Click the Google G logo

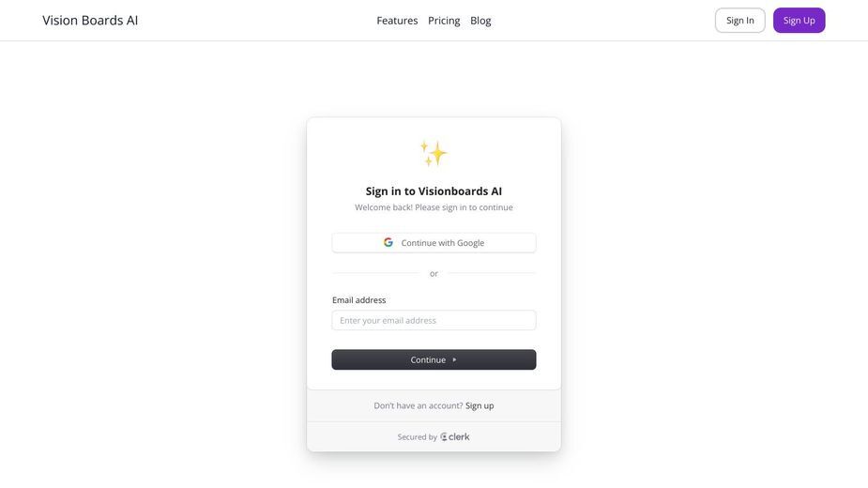point(388,243)
